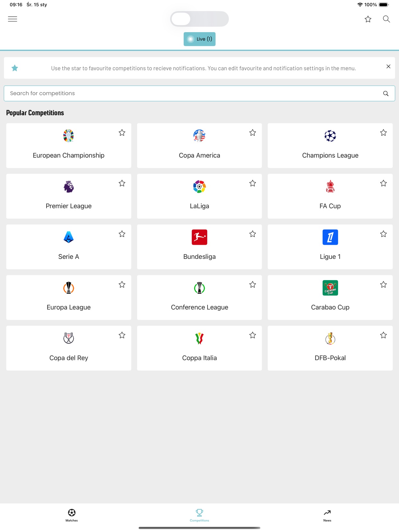This screenshot has height=532, width=399.
Task: Select Ligue 1 label
Action: [330, 257]
